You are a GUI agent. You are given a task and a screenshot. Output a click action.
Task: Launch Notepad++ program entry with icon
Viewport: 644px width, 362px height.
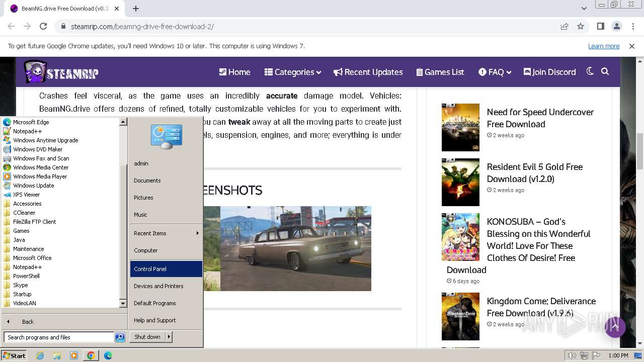tap(27, 131)
